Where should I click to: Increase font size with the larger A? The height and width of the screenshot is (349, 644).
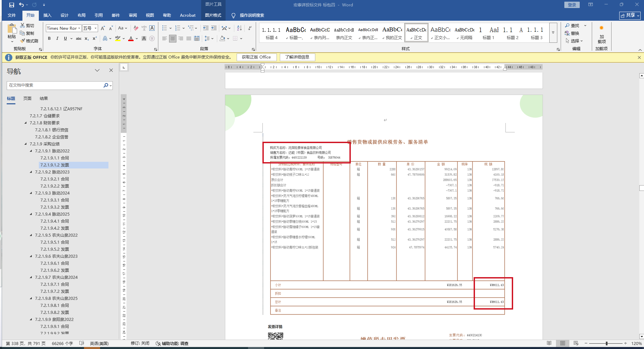[x=103, y=28]
